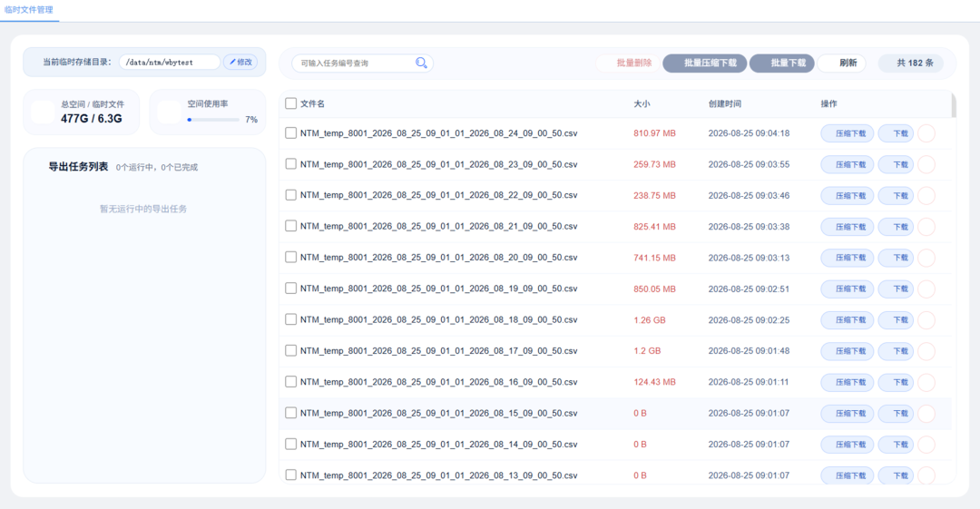
Task: Click the search magnifier icon
Action: [421, 63]
